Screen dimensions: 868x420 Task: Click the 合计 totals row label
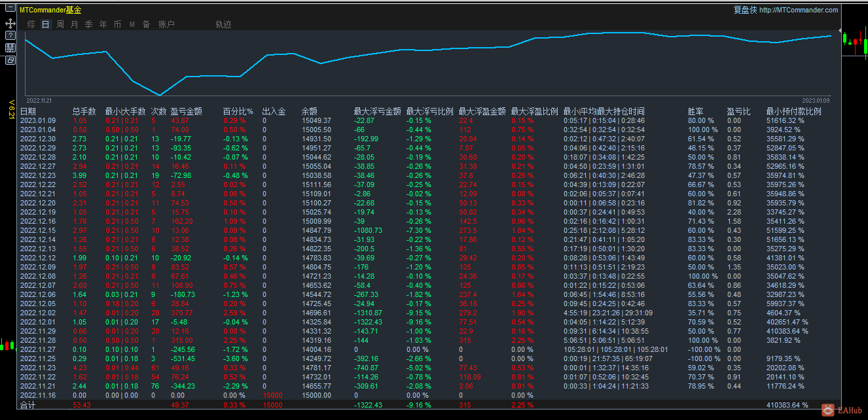tap(27, 406)
